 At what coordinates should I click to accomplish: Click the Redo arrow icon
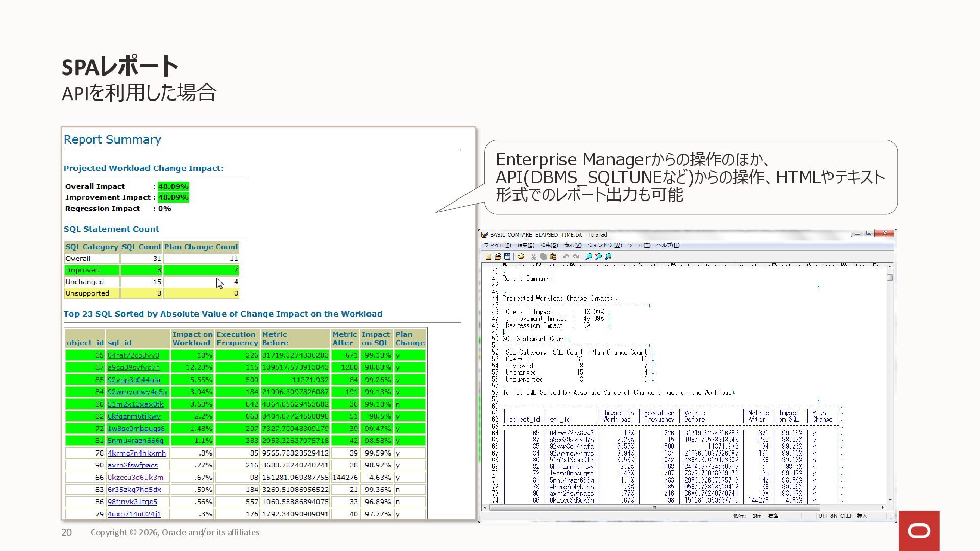tap(576, 257)
